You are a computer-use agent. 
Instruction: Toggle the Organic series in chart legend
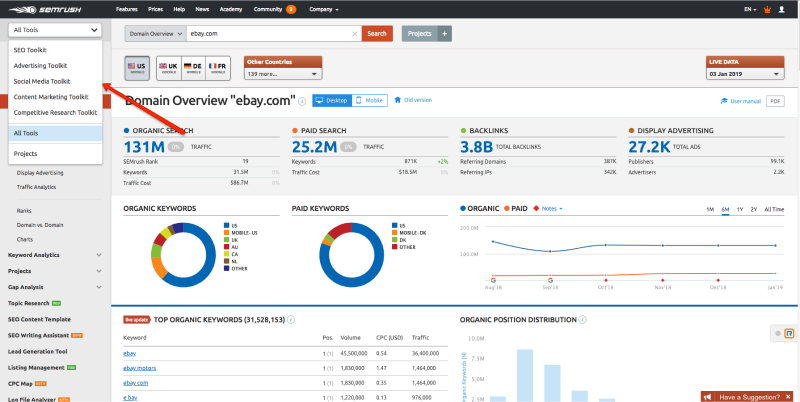(x=478, y=208)
